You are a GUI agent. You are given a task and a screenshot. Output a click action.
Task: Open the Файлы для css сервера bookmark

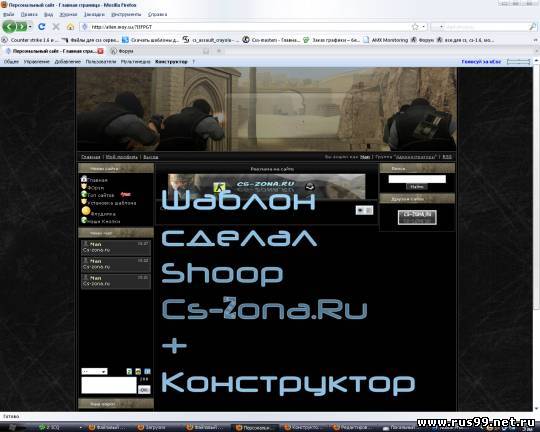click(x=91, y=40)
